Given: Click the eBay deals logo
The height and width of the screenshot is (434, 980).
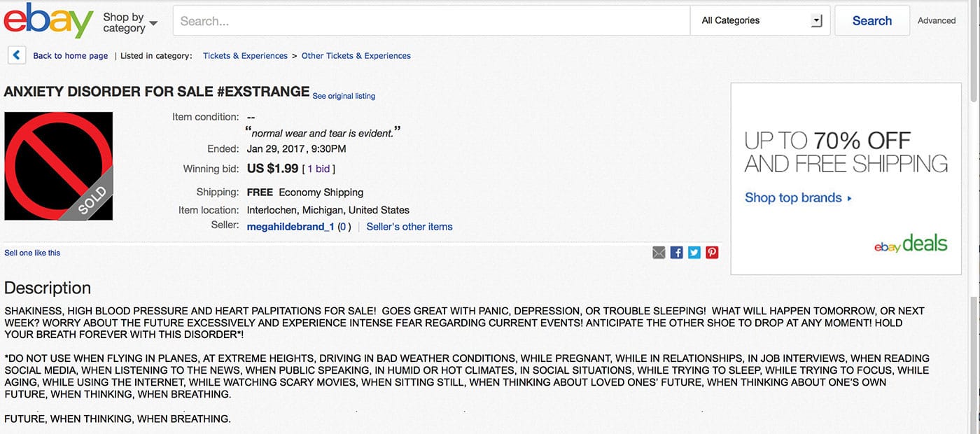Looking at the screenshot, I should click(x=910, y=244).
